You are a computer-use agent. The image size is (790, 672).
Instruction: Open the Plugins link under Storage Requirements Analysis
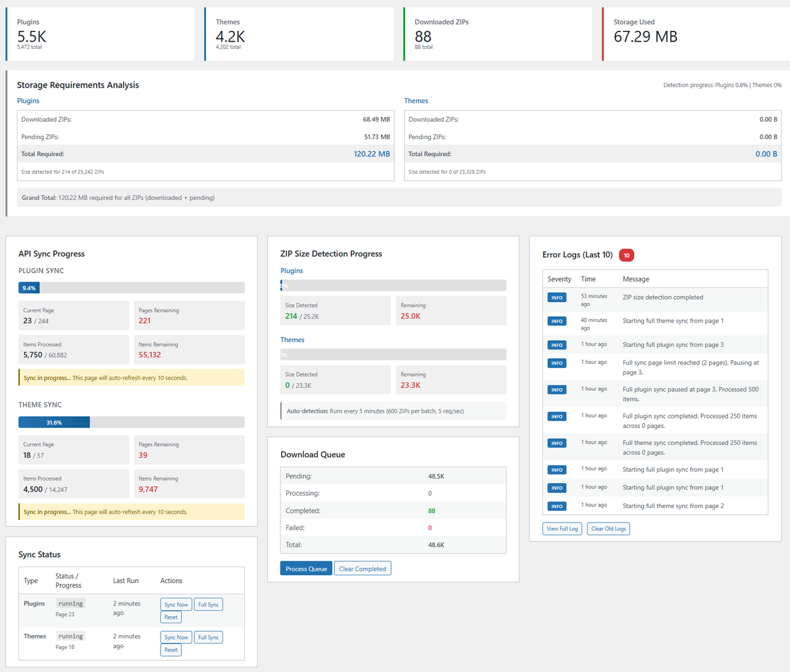coord(28,101)
